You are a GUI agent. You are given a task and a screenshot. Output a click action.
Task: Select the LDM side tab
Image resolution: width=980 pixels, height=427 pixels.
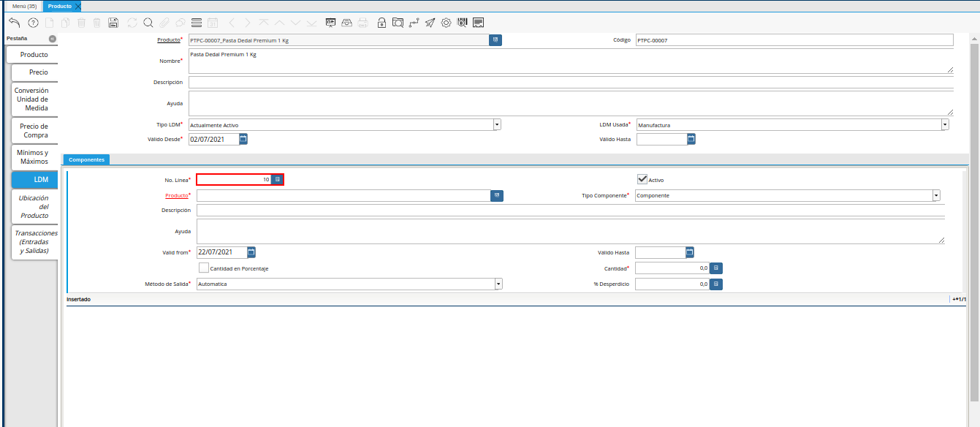pos(34,179)
